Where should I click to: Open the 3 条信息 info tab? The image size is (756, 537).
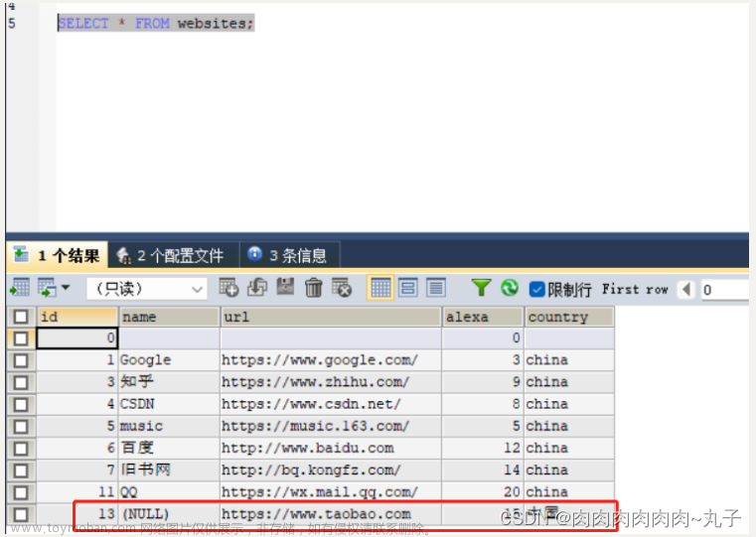point(290,255)
